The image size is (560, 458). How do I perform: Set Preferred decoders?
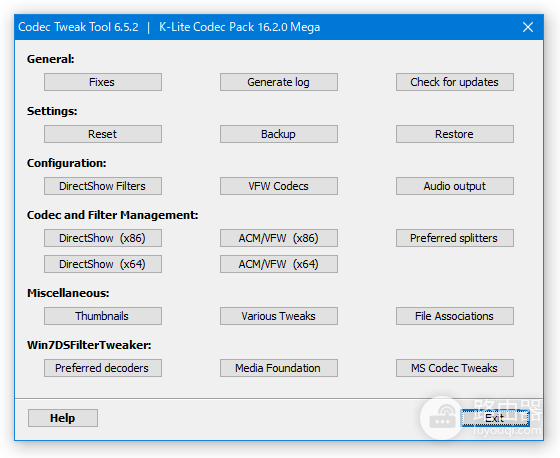tap(103, 368)
